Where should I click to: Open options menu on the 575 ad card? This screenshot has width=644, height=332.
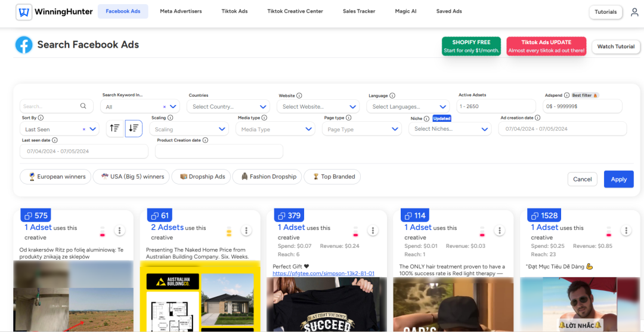click(x=119, y=230)
